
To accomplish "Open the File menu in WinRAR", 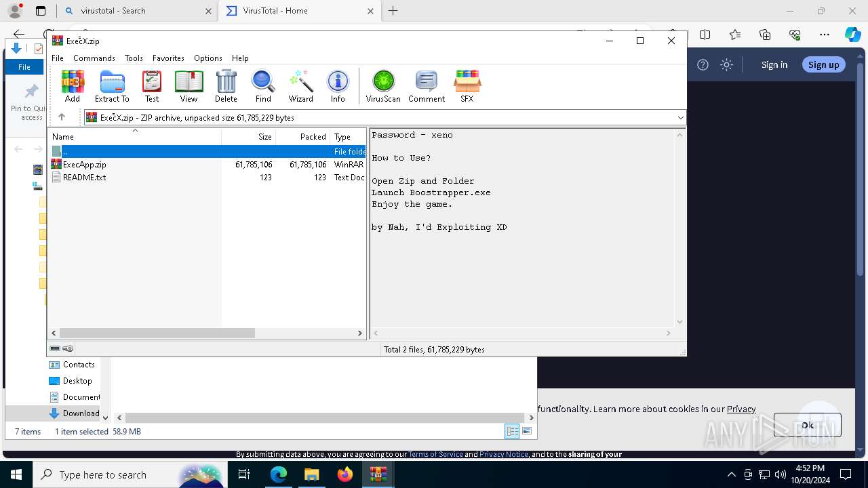I will (58, 58).
